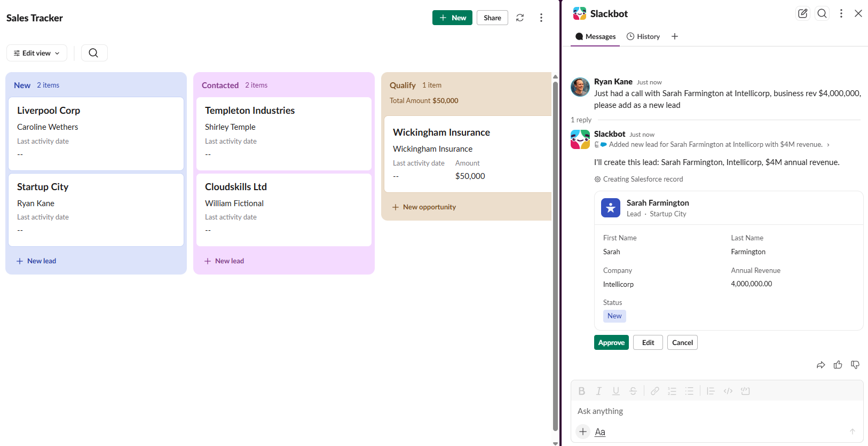The height and width of the screenshot is (446, 868).
Task: Click the green New button
Action: [x=452, y=18]
